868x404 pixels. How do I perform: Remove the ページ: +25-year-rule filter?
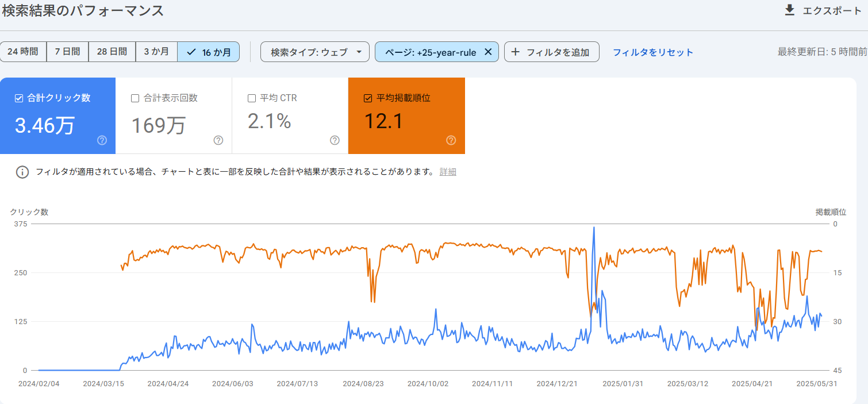488,51
